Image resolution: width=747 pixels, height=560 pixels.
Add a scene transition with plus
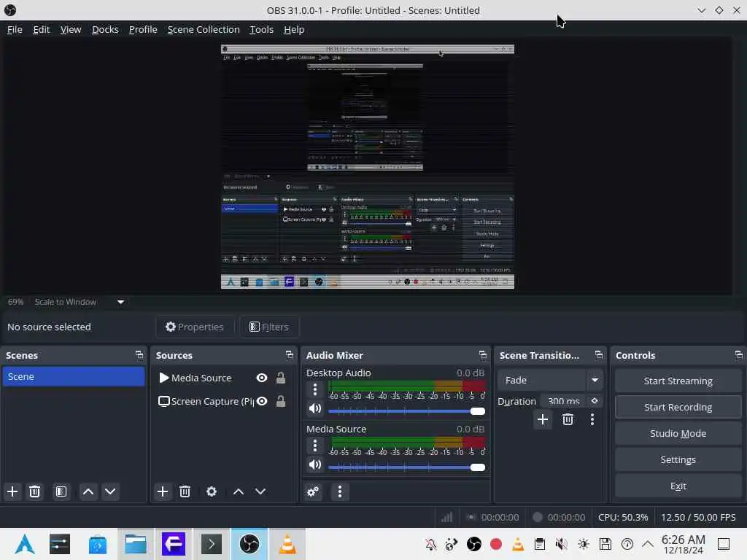pyautogui.click(x=542, y=419)
